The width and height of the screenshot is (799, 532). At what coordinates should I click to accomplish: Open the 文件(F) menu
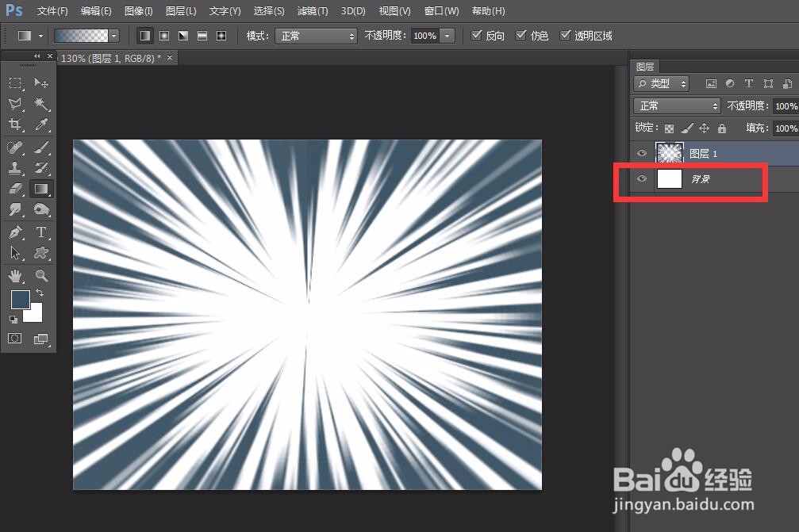coord(52,10)
